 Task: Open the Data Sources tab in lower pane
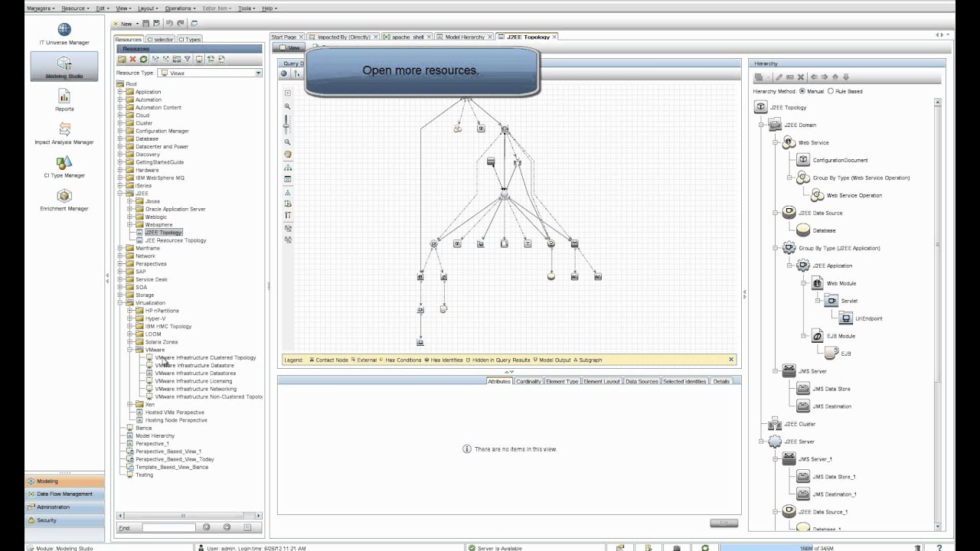(642, 381)
